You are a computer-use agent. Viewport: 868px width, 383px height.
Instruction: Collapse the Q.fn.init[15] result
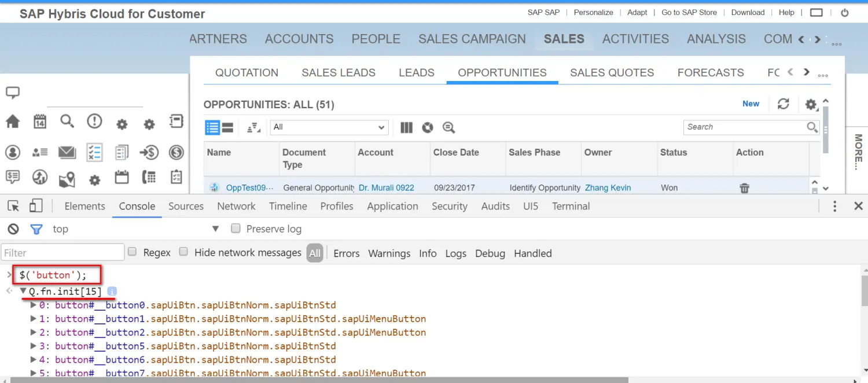coord(23,292)
